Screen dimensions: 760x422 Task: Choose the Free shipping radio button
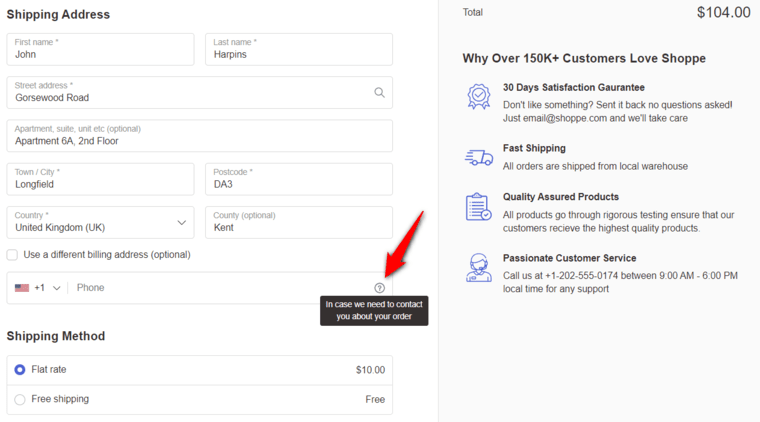pos(20,399)
